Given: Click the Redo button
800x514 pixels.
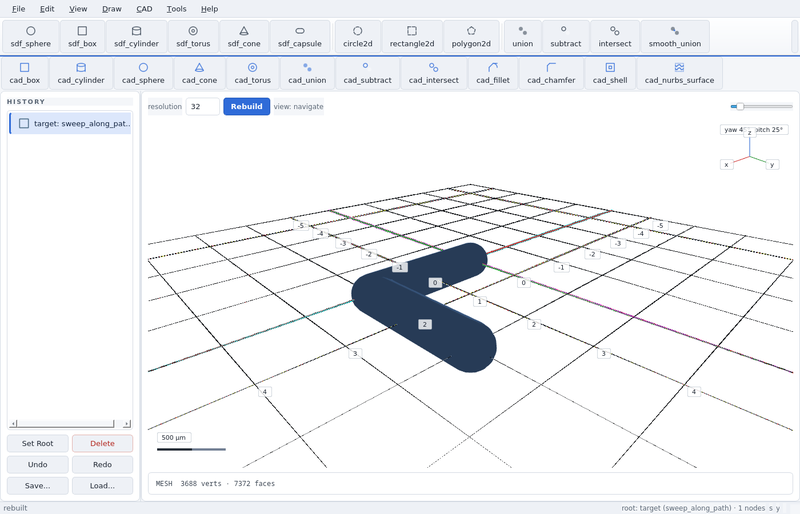Looking at the screenshot, I should (x=102, y=464).
